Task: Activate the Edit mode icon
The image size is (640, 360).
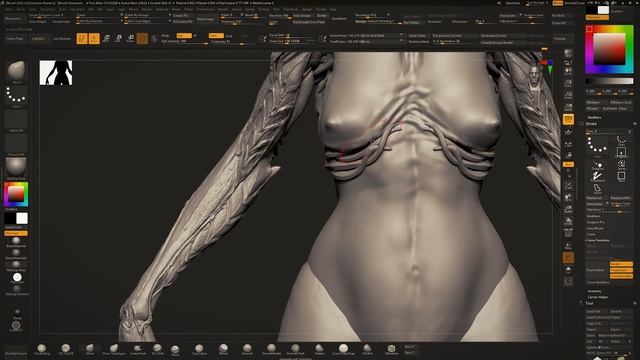Action: [x=82, y=38]
